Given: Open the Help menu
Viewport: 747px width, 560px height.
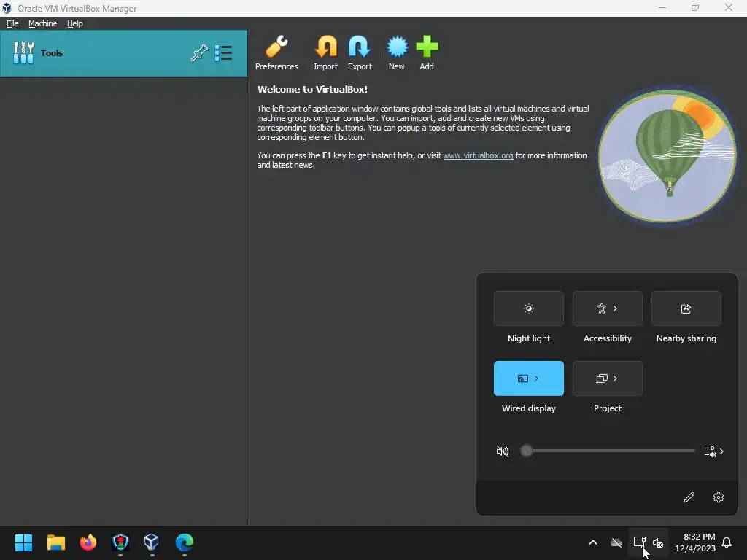Looking at the screenshot, I should [x=75, y=23].
